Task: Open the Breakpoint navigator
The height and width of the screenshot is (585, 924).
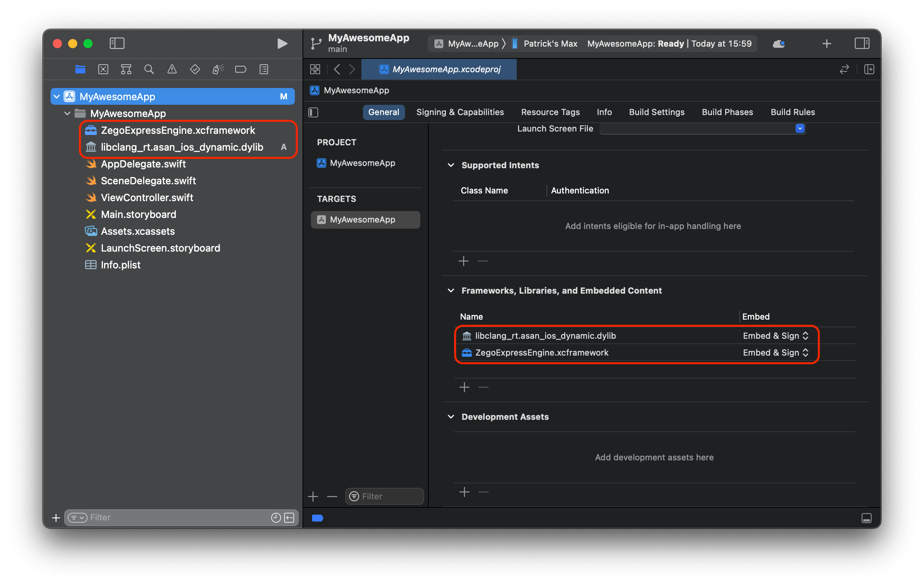Action: 241,69
